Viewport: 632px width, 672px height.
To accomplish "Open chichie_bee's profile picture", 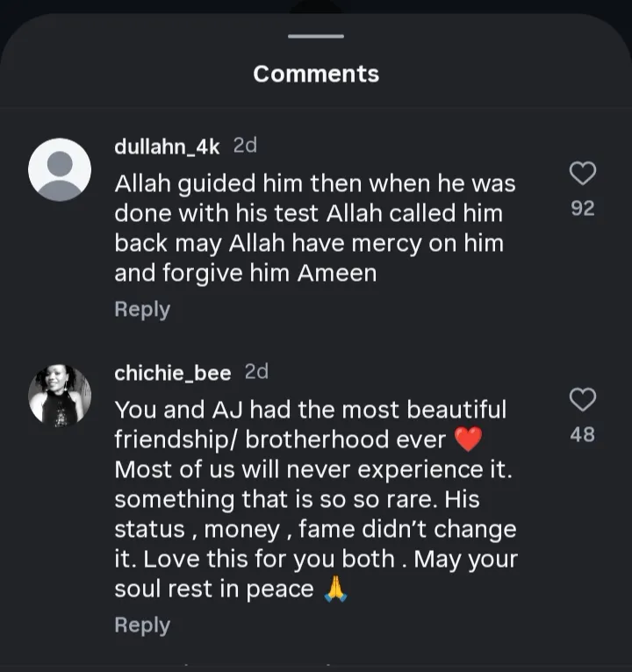I will click(60, 396).
